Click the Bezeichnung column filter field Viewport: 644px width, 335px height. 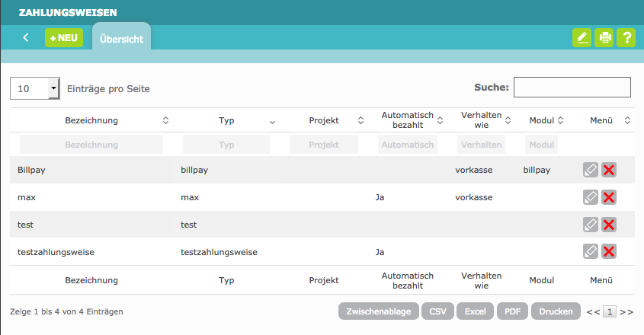point(91,145)
